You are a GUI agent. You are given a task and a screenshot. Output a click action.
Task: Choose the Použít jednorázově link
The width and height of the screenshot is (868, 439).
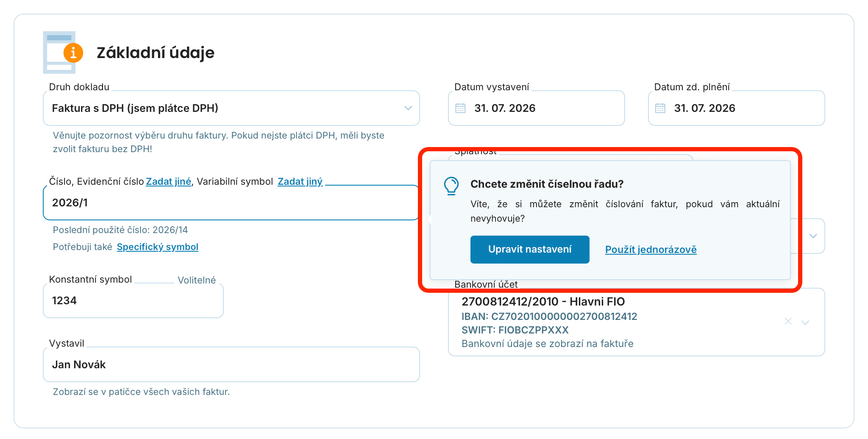coord(651,250)
